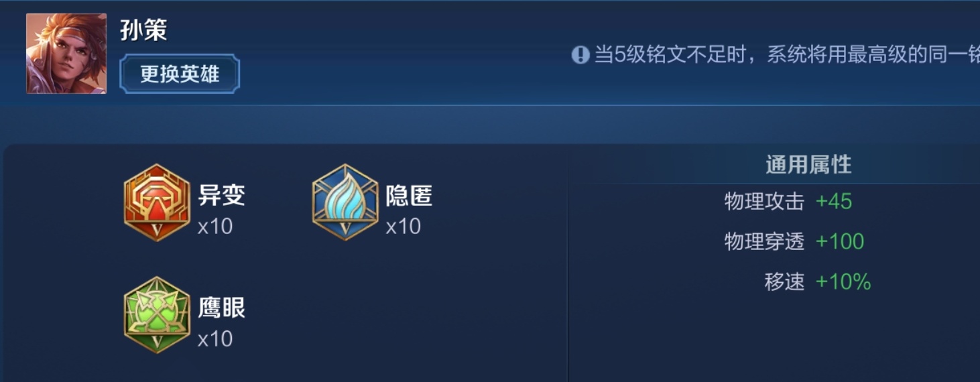Select the 隐匿 rune name label

410,196
